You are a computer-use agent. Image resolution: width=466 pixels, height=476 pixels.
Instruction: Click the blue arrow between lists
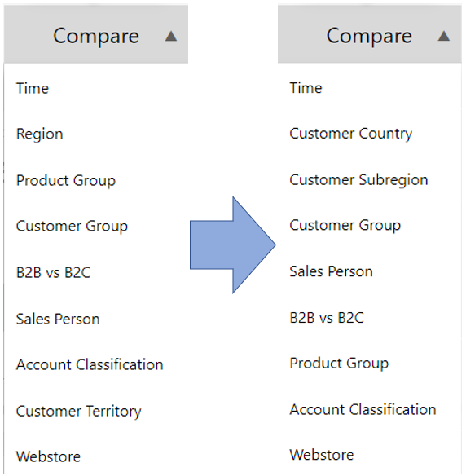coord(233,245)
